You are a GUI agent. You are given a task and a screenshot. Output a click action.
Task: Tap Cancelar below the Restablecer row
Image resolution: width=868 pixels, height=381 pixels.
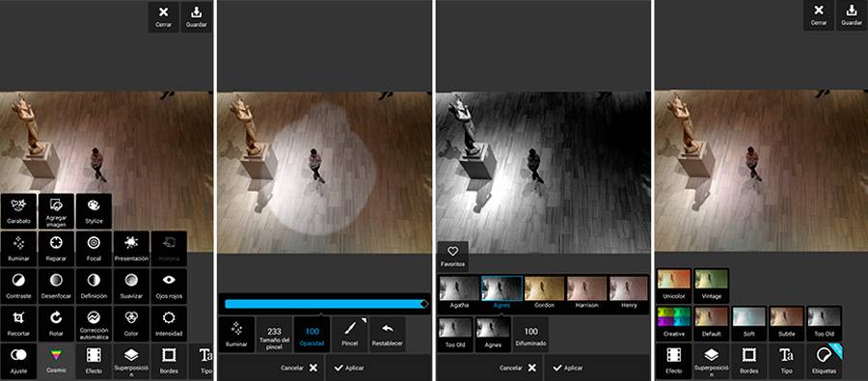299,367
